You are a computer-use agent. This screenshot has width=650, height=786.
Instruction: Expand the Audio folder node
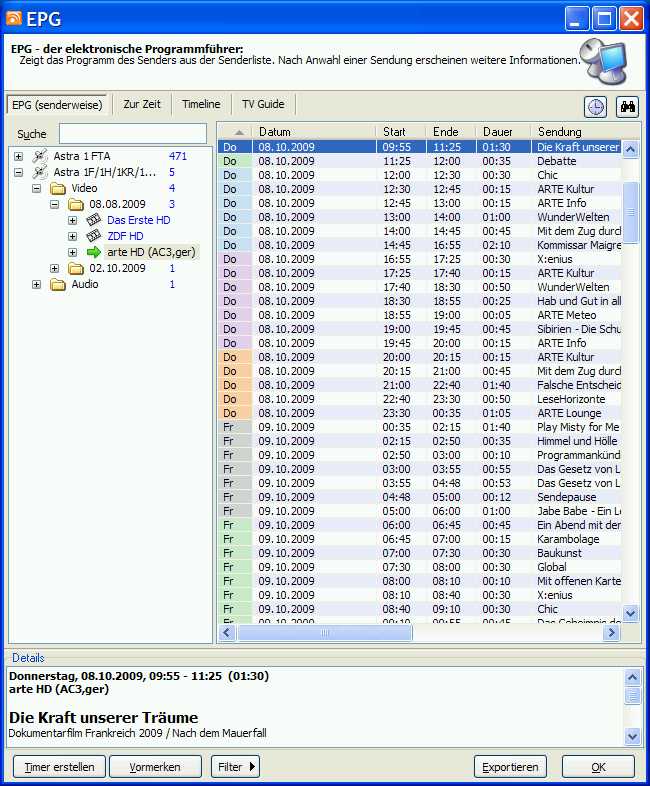(36, 284)
